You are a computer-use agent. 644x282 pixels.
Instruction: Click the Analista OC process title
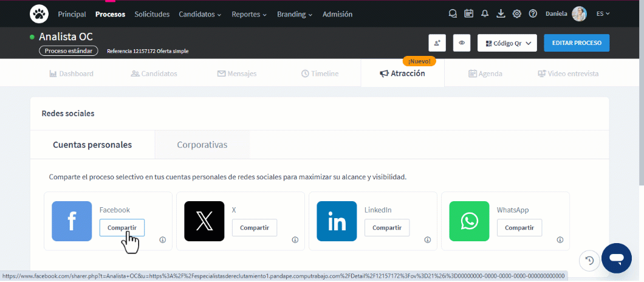coord(66,36)
